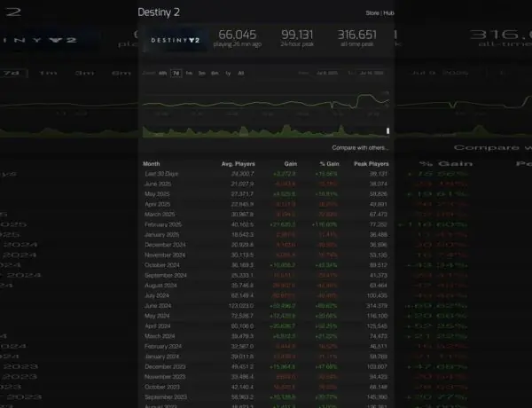The height and width of the screenshot is (408, 532).
Task: Click the Peak Players column header
Action: coord(372,163)
